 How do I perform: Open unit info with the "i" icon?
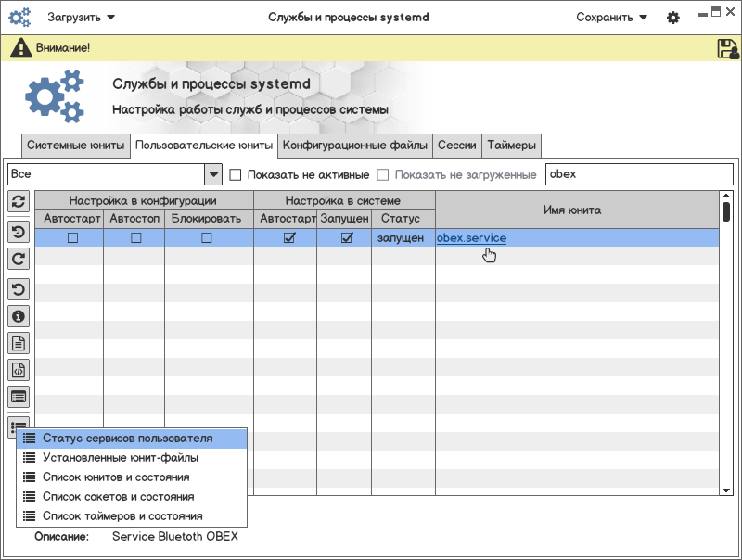tap(19, 316)
